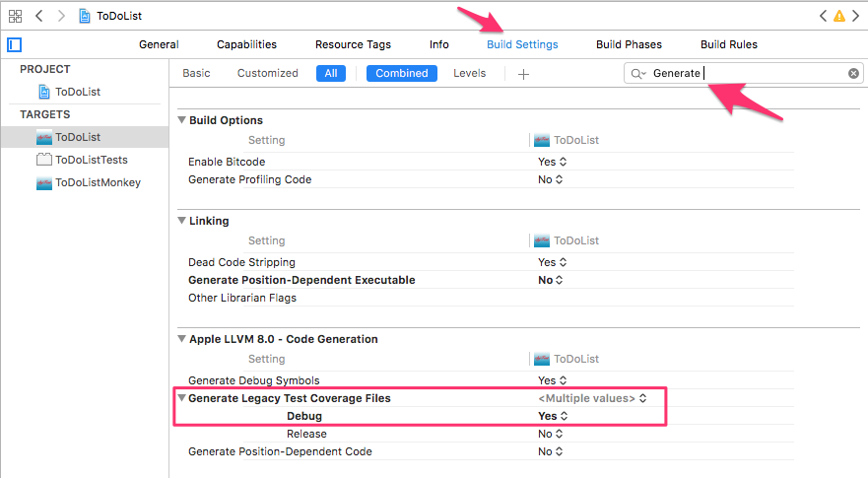Image resolution: width=868 pixels, height=478 pixels.
Task: Go forward with right chevron arrow
Action: coord(61,16)
